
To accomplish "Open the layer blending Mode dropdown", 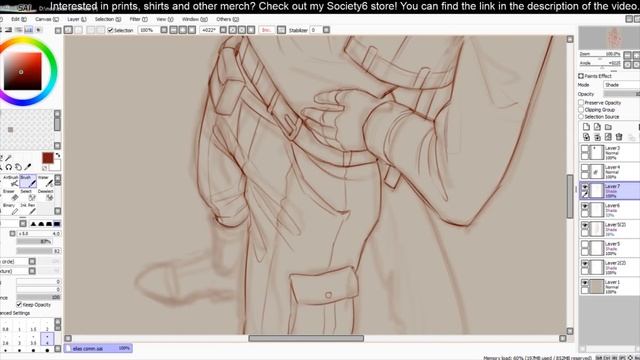I will click(x=621, y=85).
